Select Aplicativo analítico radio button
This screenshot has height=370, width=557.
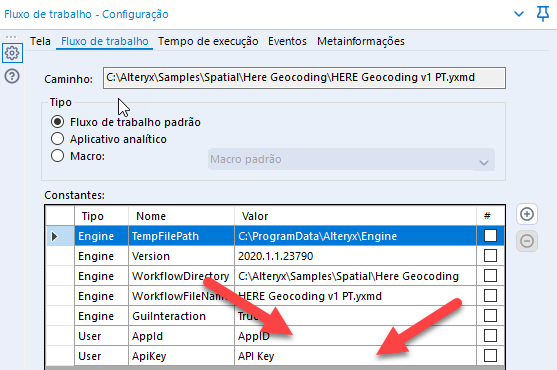[x=57, y=138]
